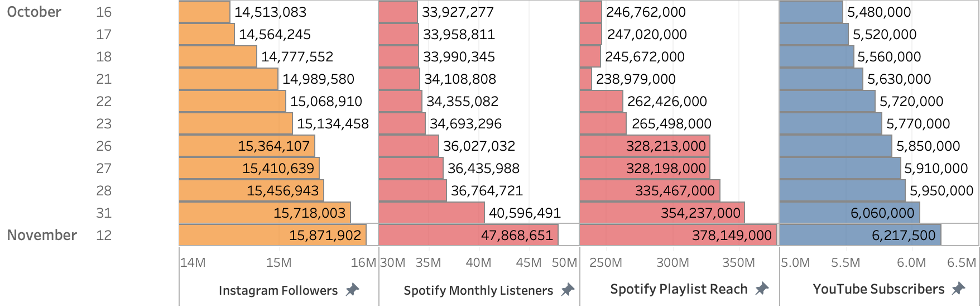980x307 pixels.
Task: Select the orange bar showing 15,456,943
Action: [x=251, y=190]
